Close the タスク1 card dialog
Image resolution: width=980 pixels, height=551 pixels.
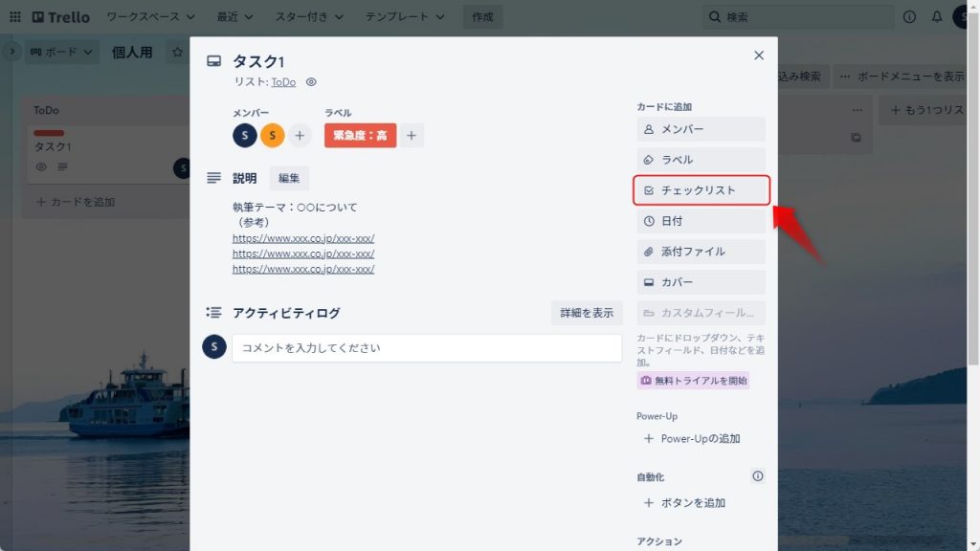[759, 55]
